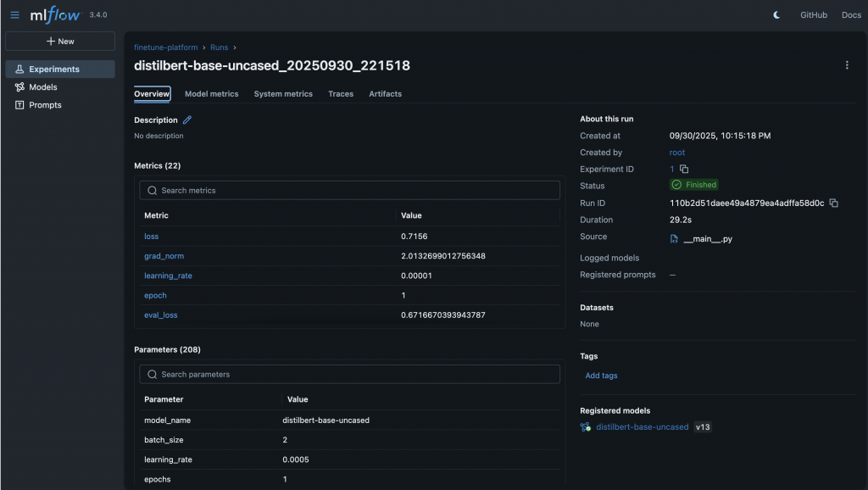Click the Prompts sidebar icon
This screenshot has width=868, height=490.
pyautogui.click(x=19, y=104)
